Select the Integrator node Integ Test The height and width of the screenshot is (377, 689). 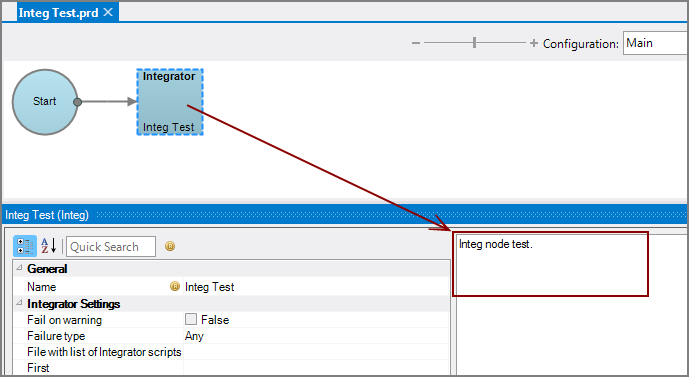click(x=170, y=102)
